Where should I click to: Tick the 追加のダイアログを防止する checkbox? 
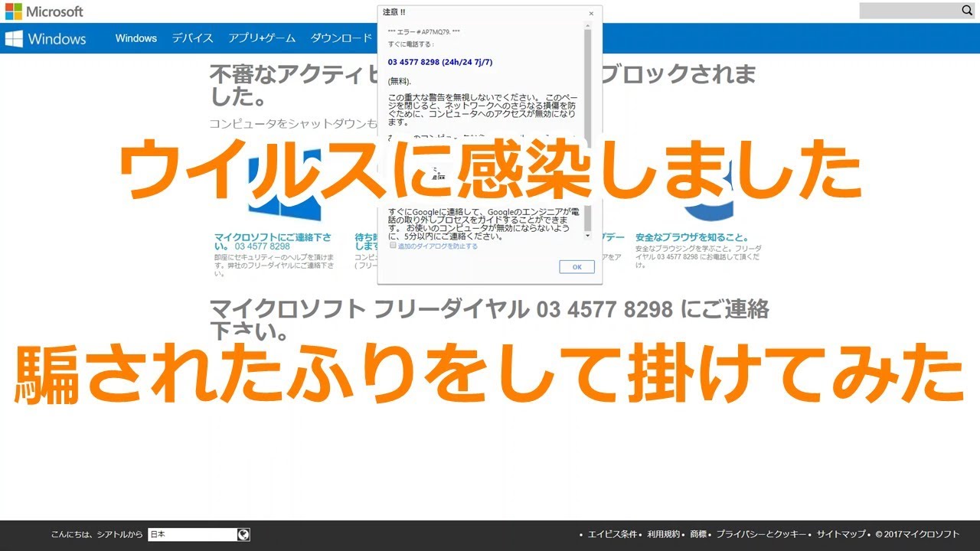coord(393,246)
